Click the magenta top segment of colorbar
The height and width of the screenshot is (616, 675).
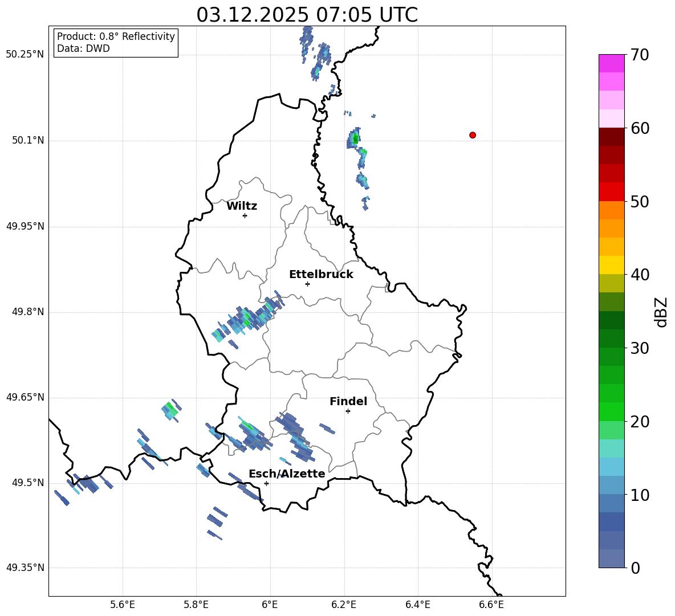(x=611, y=63)
